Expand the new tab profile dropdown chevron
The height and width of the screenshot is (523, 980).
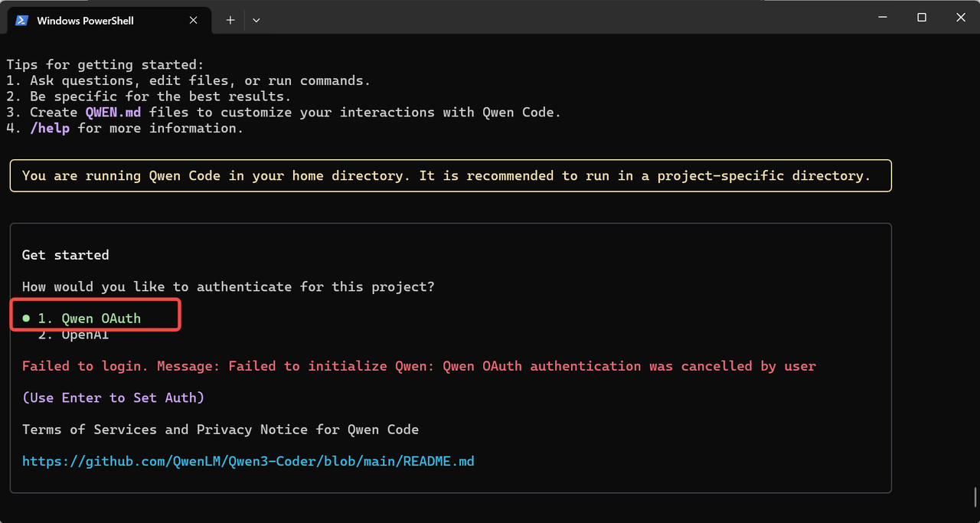coord(256,20)
